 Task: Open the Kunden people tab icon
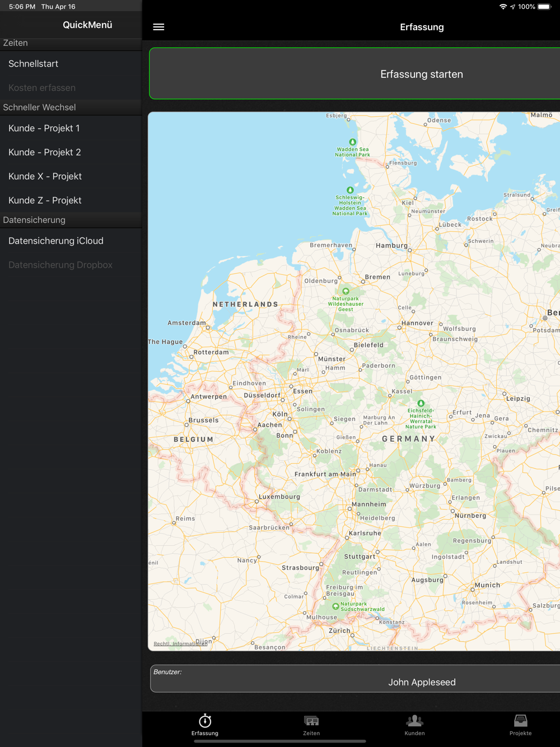pyautogui.click(x=414, y=721)
